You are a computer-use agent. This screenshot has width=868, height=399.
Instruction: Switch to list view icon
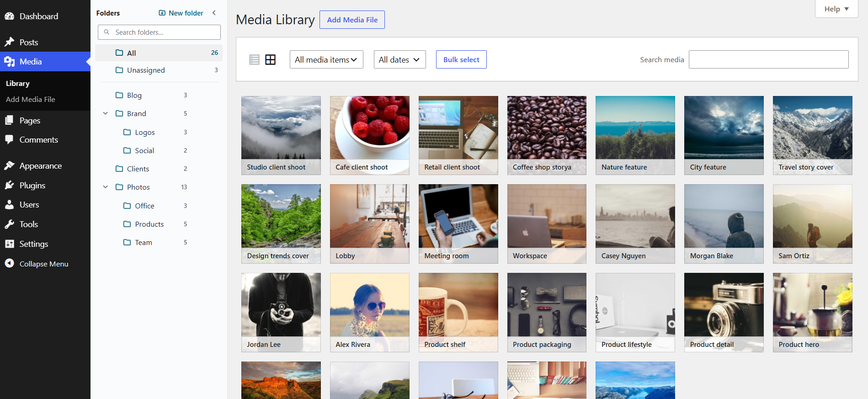click(x=255, y=59)
